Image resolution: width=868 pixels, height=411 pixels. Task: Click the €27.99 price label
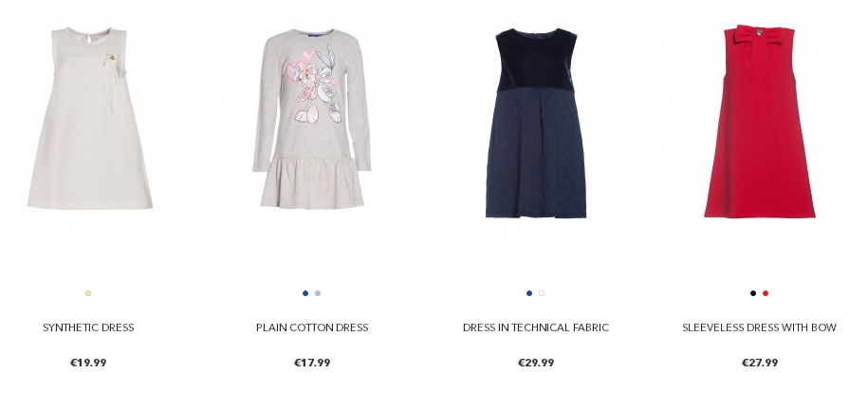click(760, 363)
